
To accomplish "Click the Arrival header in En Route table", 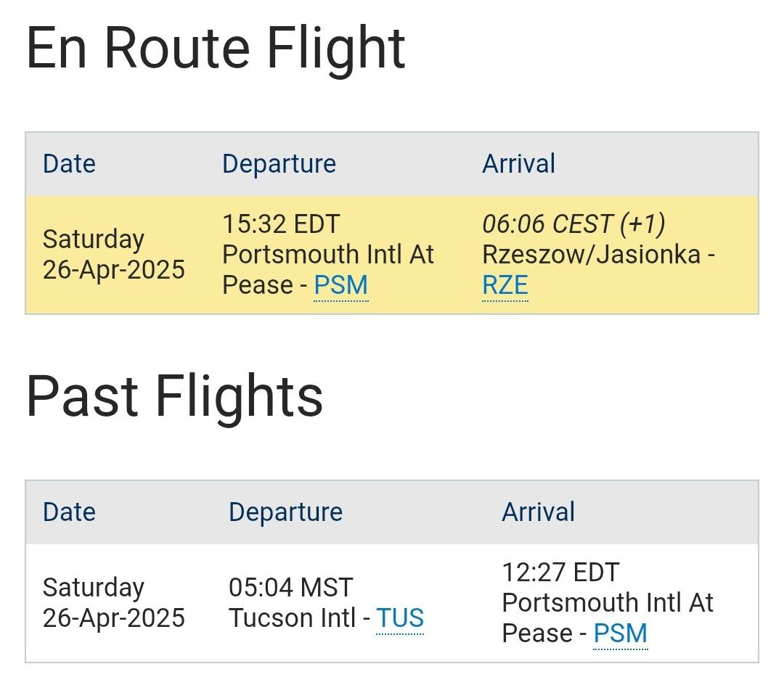I will coord(518,164).
